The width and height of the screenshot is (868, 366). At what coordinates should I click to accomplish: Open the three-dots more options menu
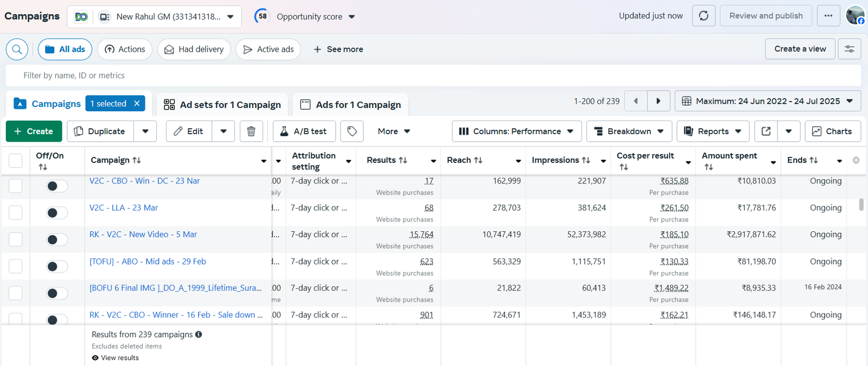[x=828, y=16]
